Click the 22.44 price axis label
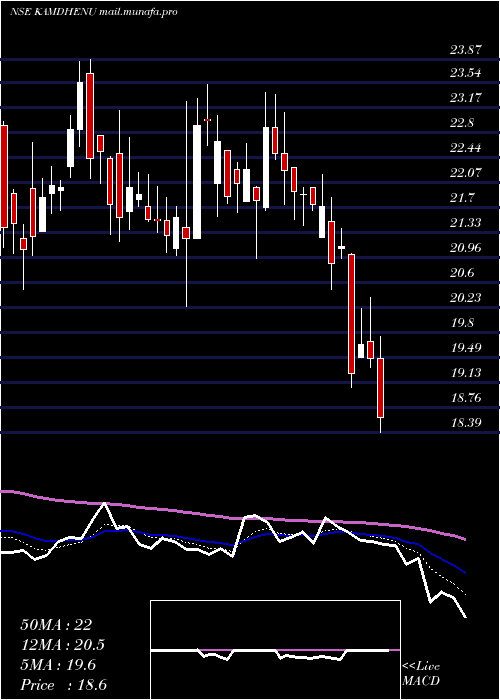Screen dimensions: 500x700 coord(466,148)
